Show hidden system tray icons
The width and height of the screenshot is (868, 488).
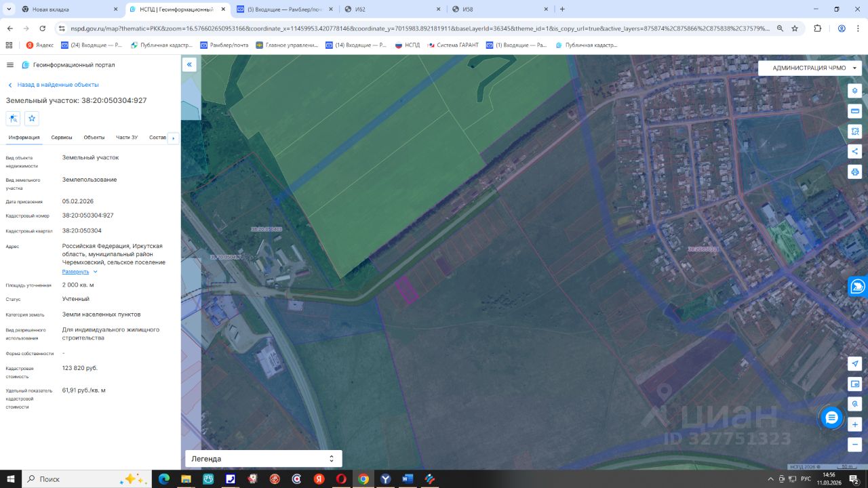pyautogui.click(x=770, y=479)
